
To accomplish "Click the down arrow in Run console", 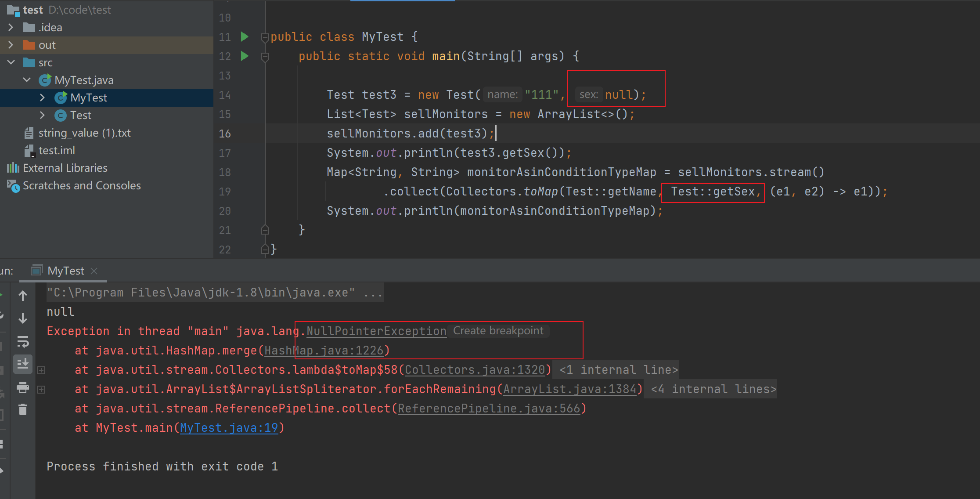I will 23,318.
